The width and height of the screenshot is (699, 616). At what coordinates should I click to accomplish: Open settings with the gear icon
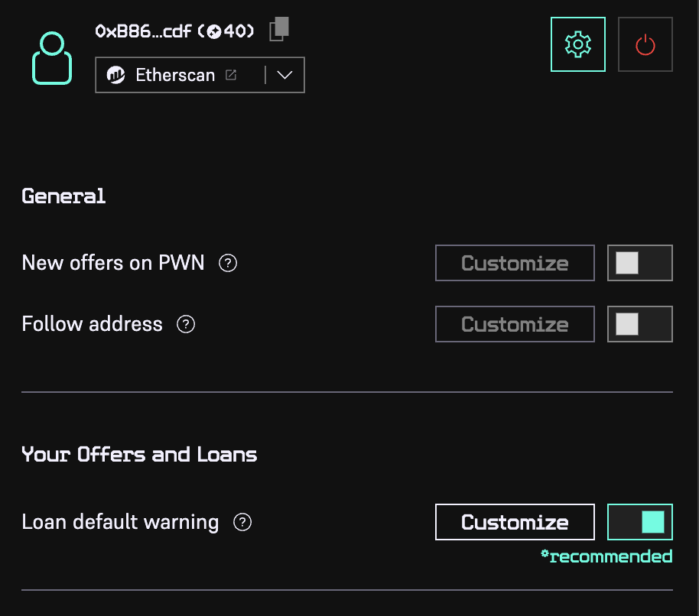coord(577,44)
